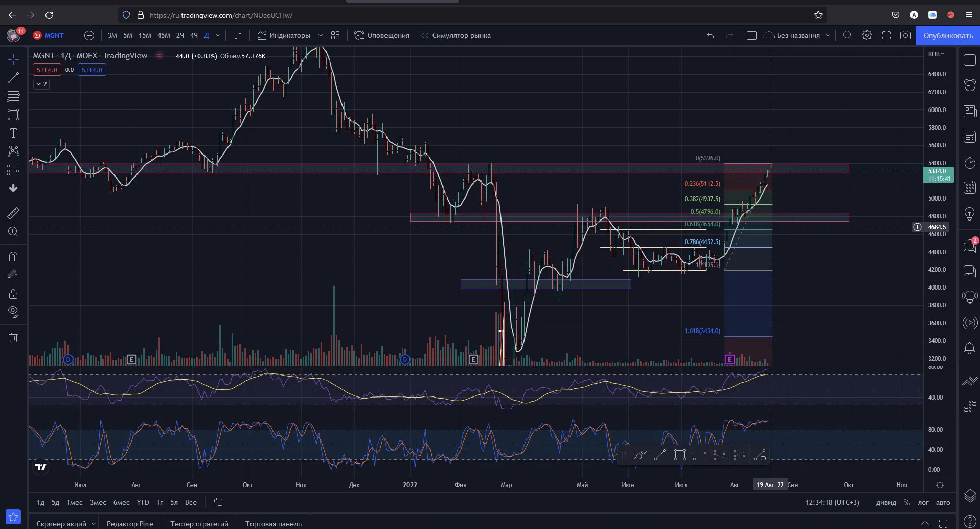Lock all drawing tools
This screenshot has width=980, height=529.
tap(13, 294)
